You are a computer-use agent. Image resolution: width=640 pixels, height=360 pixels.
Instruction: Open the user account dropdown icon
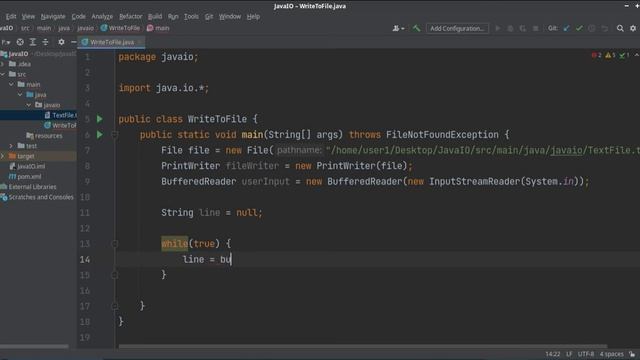coord(398,28)
